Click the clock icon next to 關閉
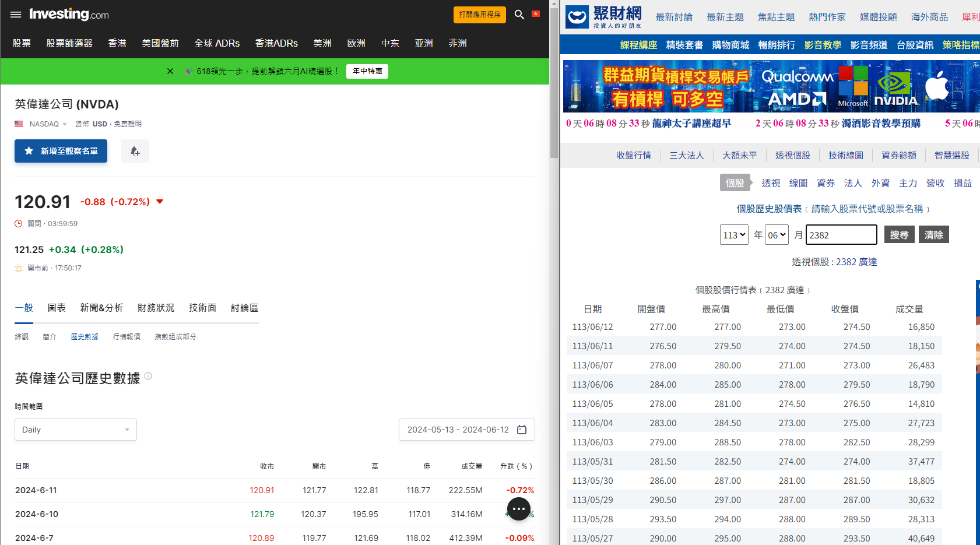Image resolution: width=980 pixels, height=545 pixels. 19,224
